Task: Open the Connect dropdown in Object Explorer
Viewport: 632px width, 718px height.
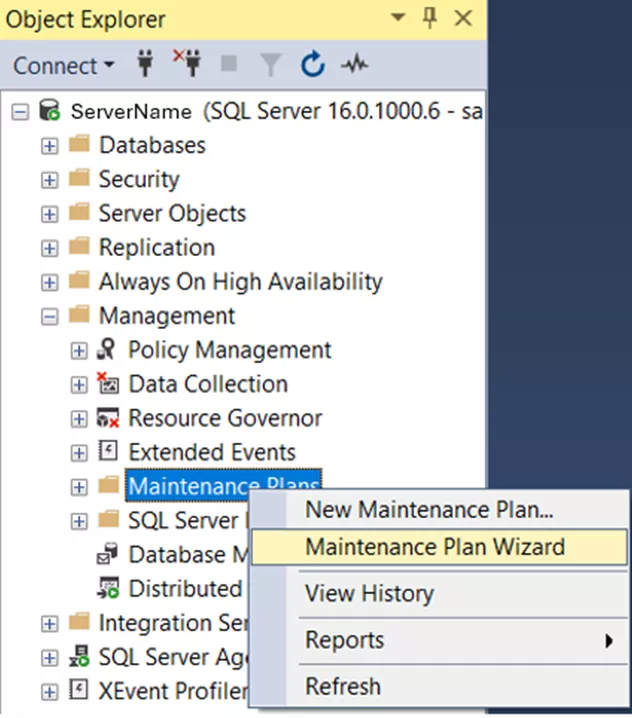Action: [63, 65]
